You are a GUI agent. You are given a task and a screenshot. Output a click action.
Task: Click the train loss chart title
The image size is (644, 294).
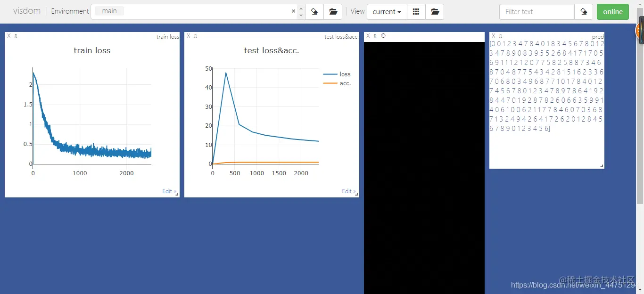click(x=92, y=50)
